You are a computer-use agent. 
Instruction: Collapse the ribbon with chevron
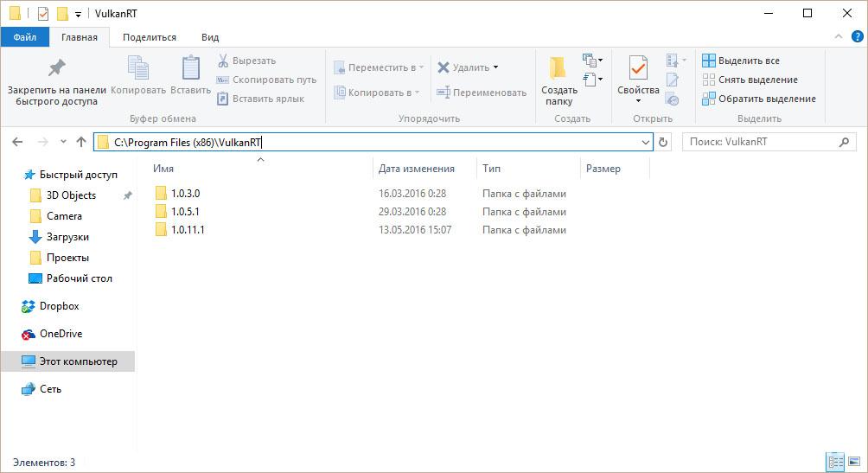coord(839,36)
